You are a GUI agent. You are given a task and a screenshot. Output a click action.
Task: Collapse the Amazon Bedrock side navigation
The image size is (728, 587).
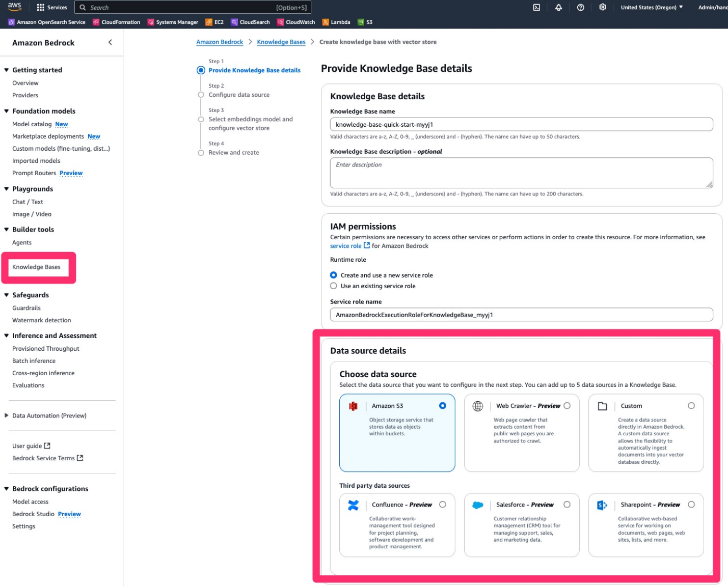[x=110, y=43]
